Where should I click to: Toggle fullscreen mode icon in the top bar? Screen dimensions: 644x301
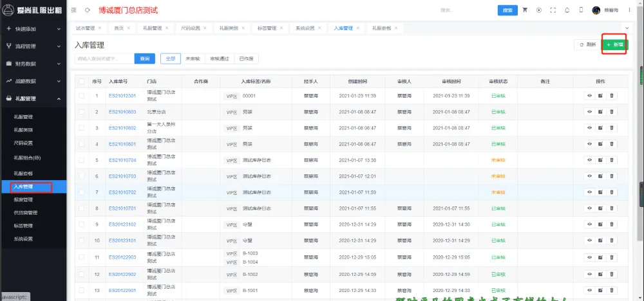click(553, 10)
